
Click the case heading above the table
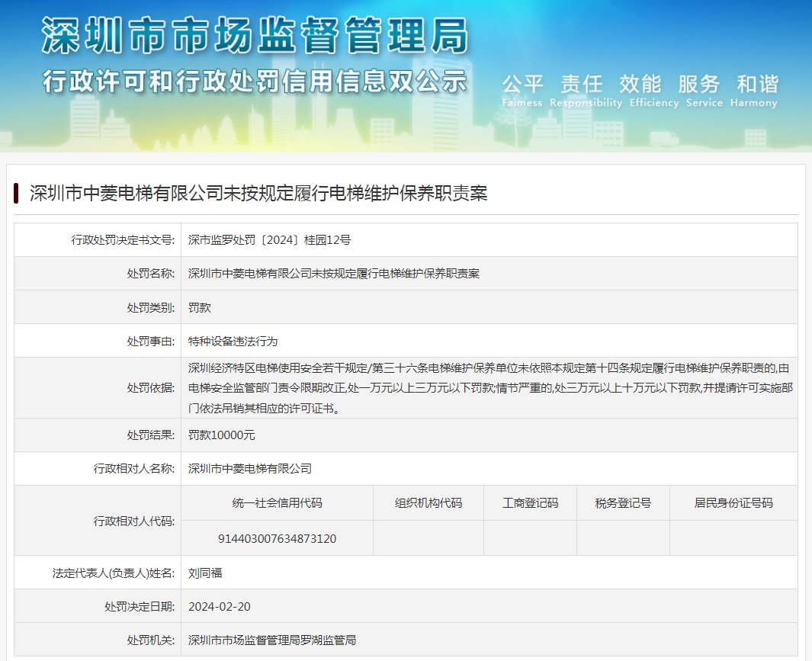pyautogui.click(x=258, y=194)
